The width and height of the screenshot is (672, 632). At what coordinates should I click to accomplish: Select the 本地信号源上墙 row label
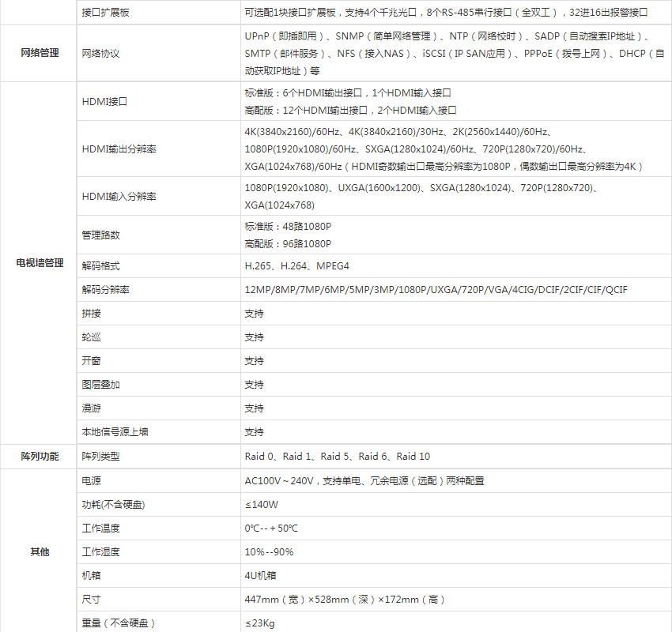click(x=115, y=432)
